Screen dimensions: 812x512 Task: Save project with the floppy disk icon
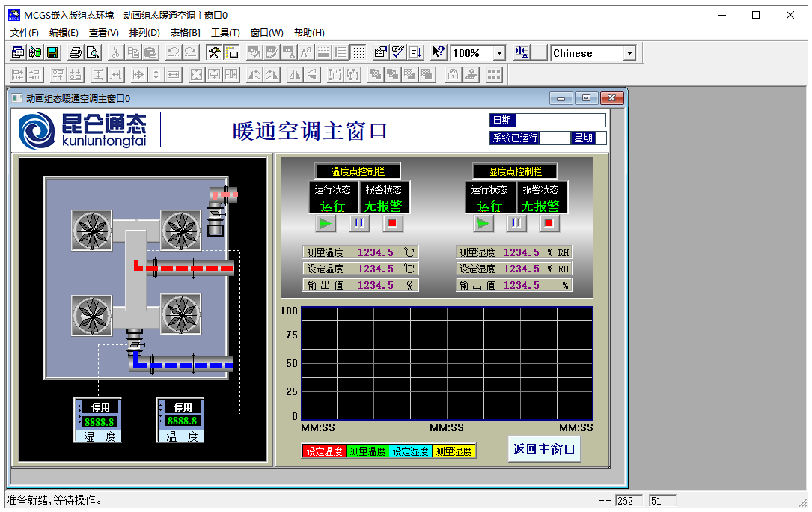[52, 52]
